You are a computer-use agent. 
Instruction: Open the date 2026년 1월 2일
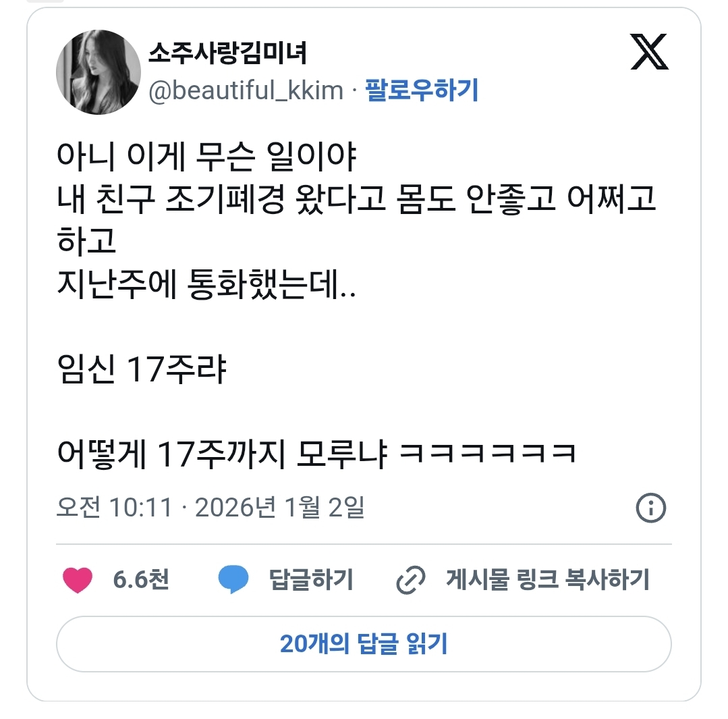(x=280, y=507)
